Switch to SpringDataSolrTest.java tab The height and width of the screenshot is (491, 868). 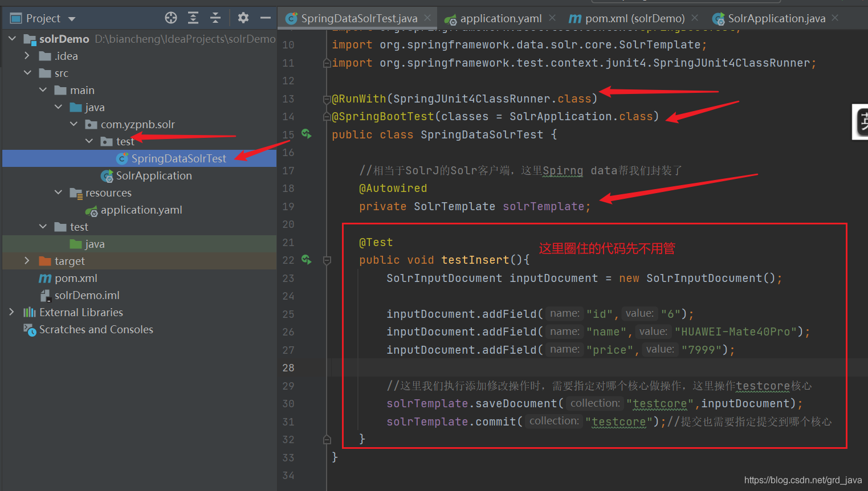pyautogui.click(x=359, y=18)
